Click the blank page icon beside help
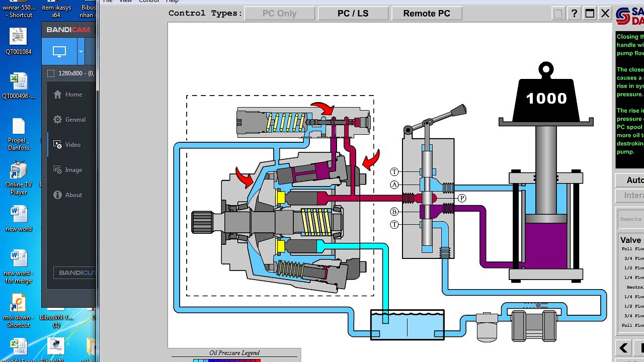This screenshot has height=362, width=644. tap(558, 14)
